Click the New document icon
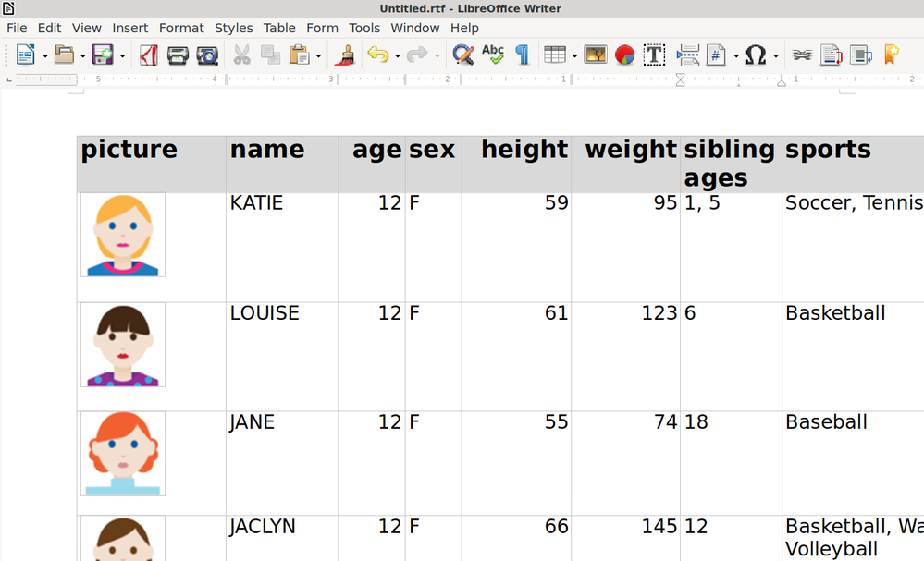924x561 pixels. pyautogui.click(x=25, y=55)
